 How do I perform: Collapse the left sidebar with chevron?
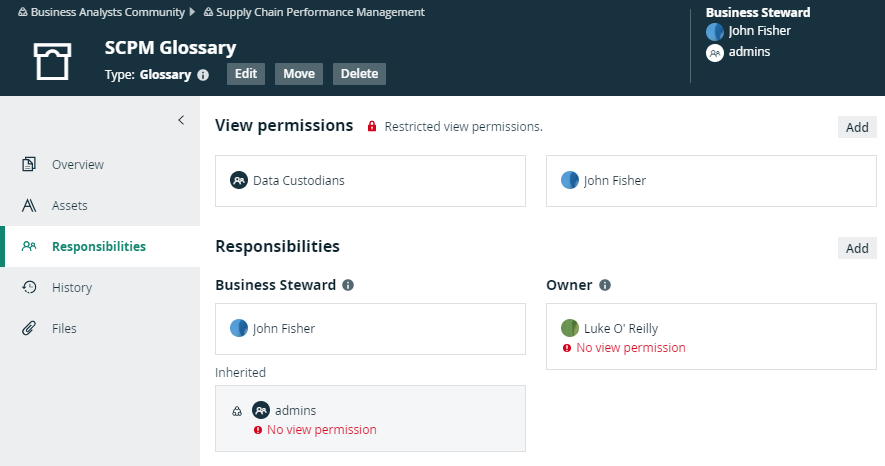click(181, 120)
